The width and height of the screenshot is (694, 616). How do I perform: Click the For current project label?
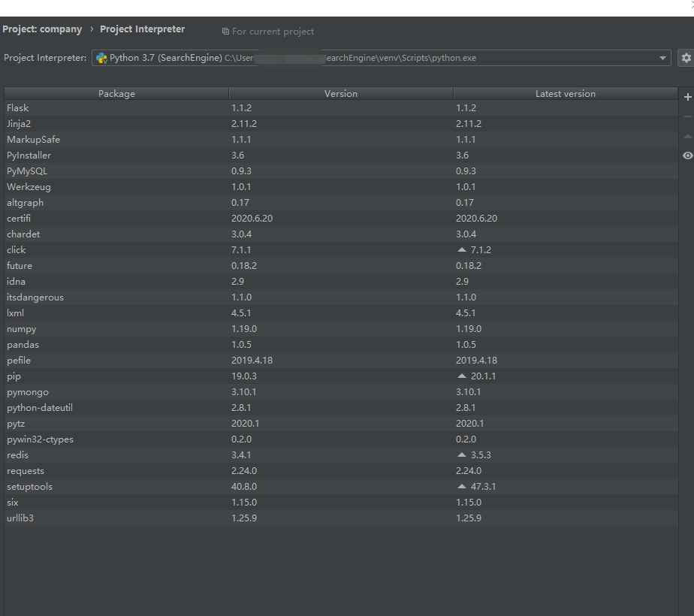273,32
